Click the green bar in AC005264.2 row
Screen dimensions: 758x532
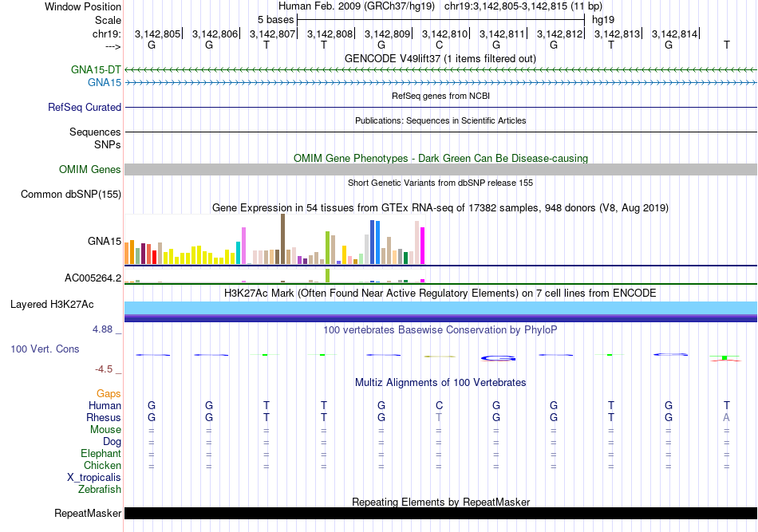(328, 275)
